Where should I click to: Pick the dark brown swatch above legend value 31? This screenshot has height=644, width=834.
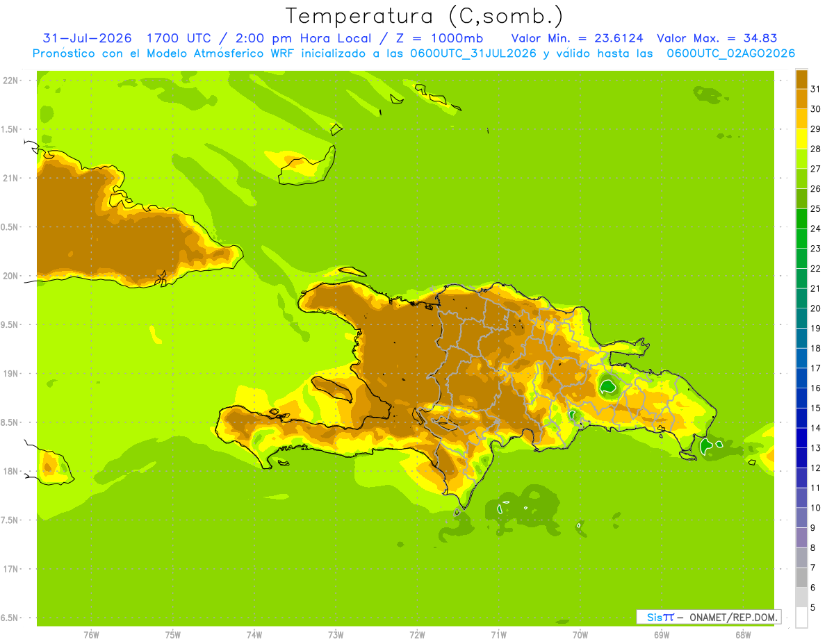[x=801, y=79]
